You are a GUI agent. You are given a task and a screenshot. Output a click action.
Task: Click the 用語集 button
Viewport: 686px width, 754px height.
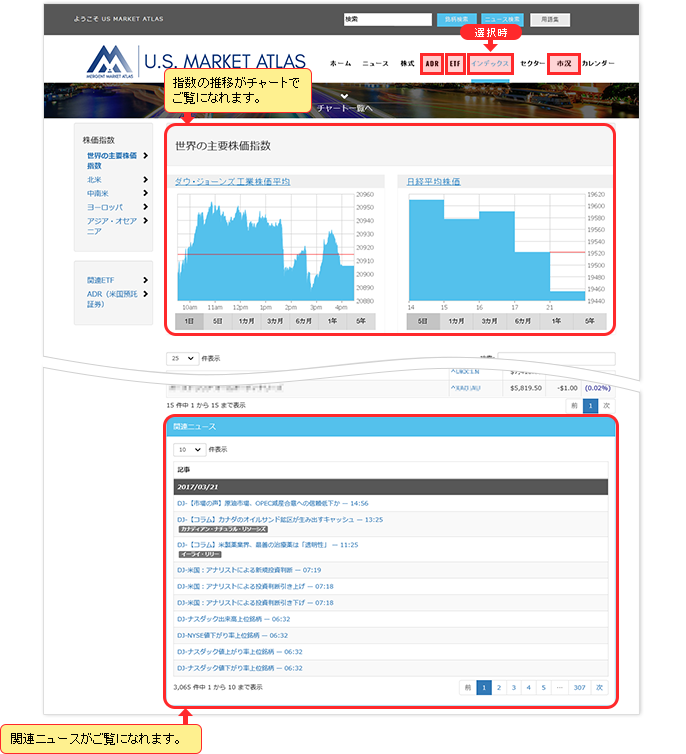(x=550, y=20)
